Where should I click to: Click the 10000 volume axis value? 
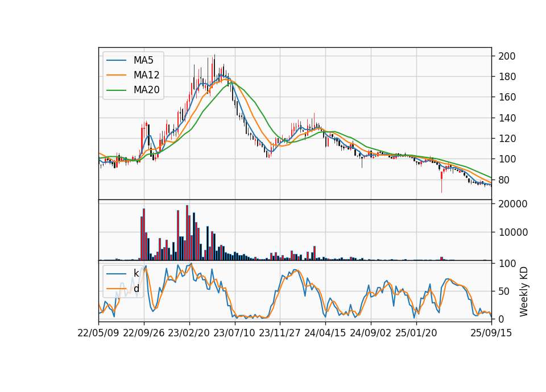513,232
